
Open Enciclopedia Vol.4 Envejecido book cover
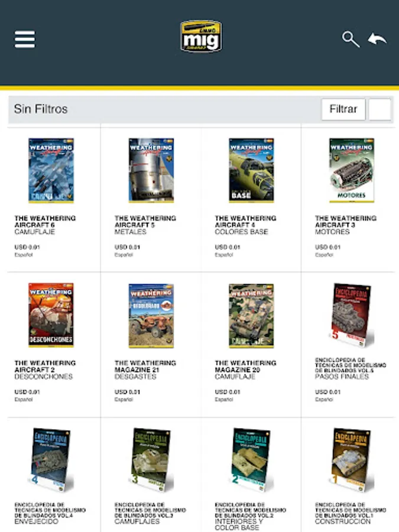click(x=51, y=460)
